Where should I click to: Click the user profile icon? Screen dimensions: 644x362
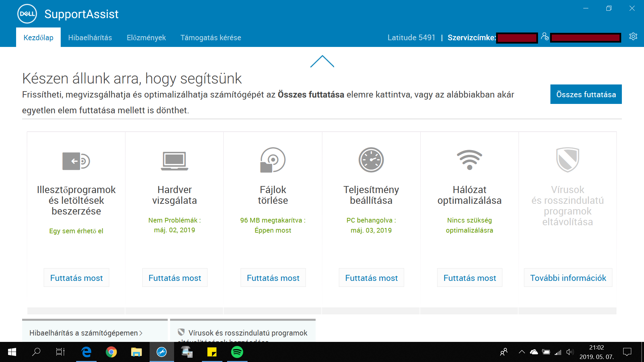[545, 37]
